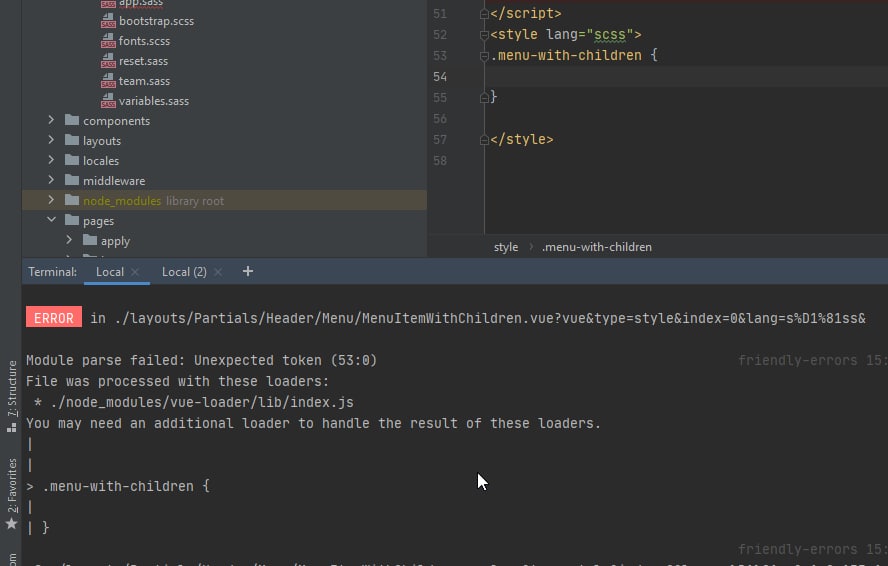Expand the locales folder
Image resolution: width=888 pixels, height=566 pixels.
[x=51, y=160]
